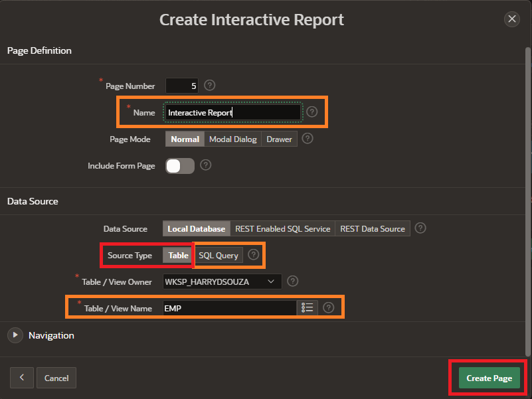
Task: Select REST Enabled SQL Service source
Action: pos(282,229)
